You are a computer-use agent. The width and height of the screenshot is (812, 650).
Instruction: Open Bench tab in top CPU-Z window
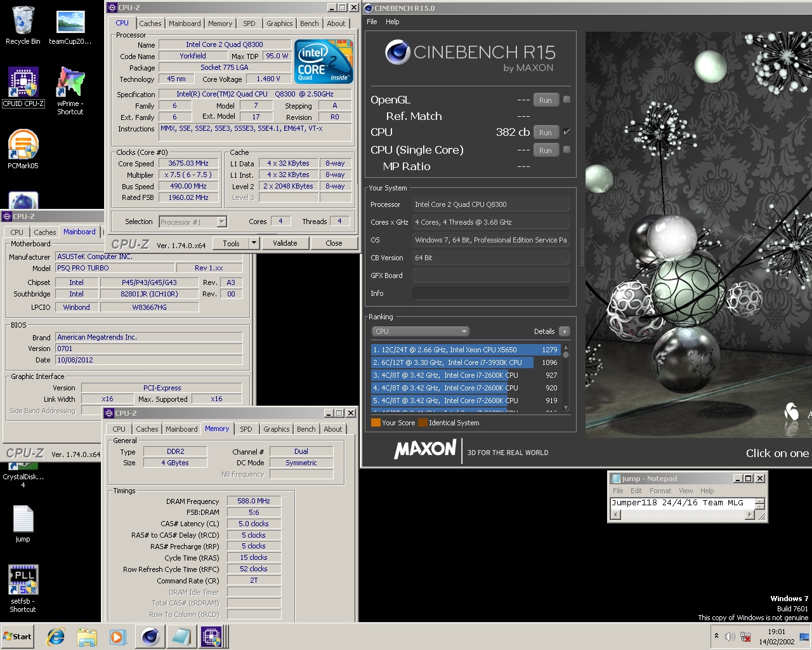point(310,23)
